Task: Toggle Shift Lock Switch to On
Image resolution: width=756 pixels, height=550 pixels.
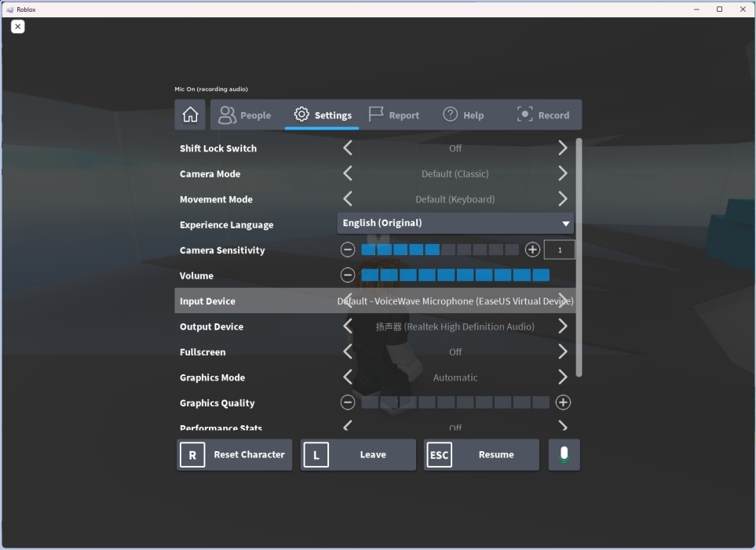Action: pos(562,148)
